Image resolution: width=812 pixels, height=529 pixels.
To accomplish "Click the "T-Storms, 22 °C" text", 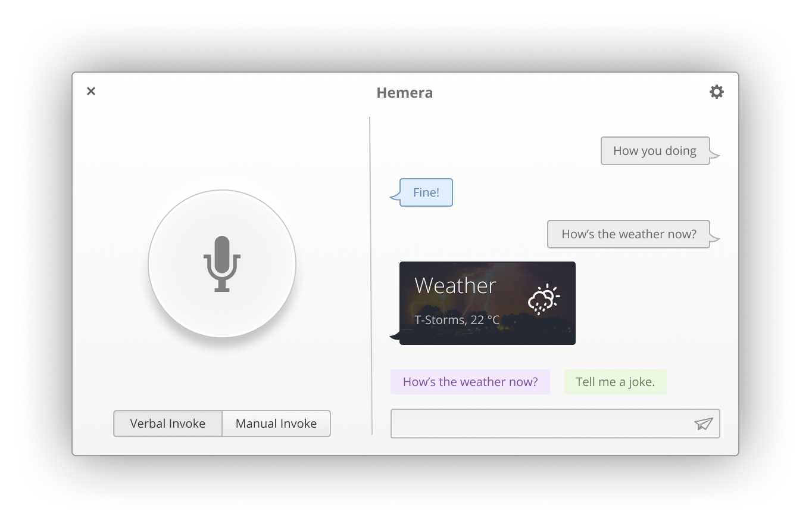I will pyautogui.click(x=457, y=320).
